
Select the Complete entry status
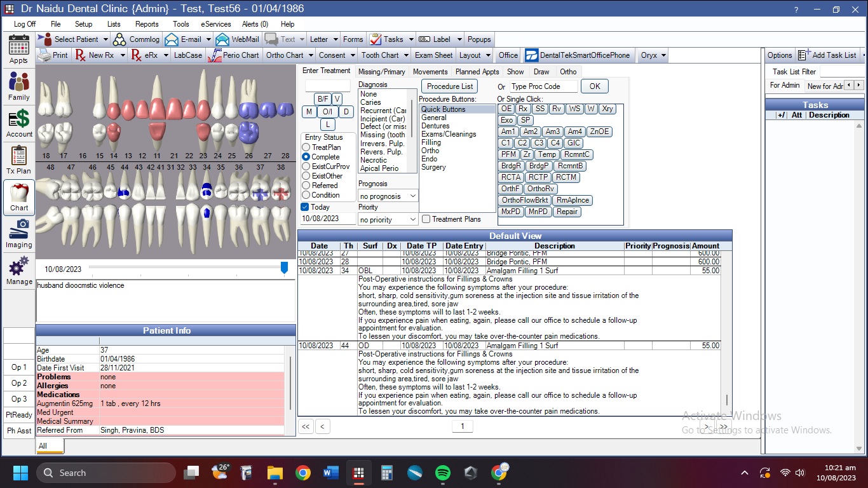point(306,157)
